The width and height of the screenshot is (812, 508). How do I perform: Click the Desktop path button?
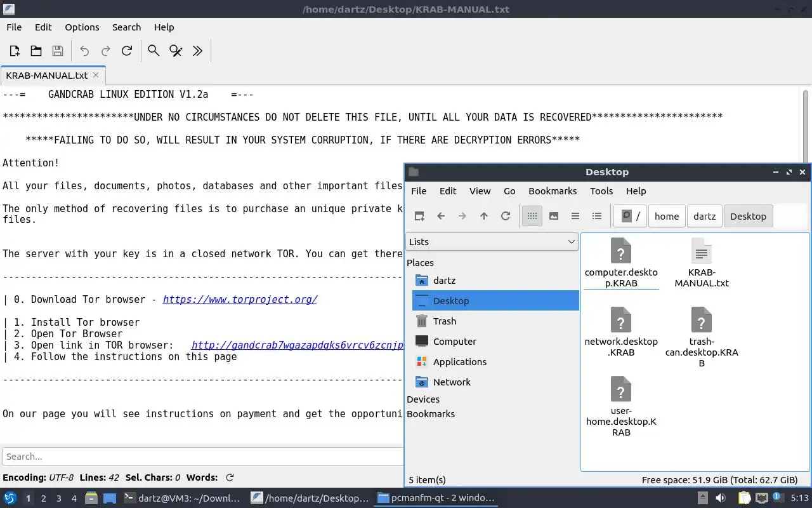[748, 216]
